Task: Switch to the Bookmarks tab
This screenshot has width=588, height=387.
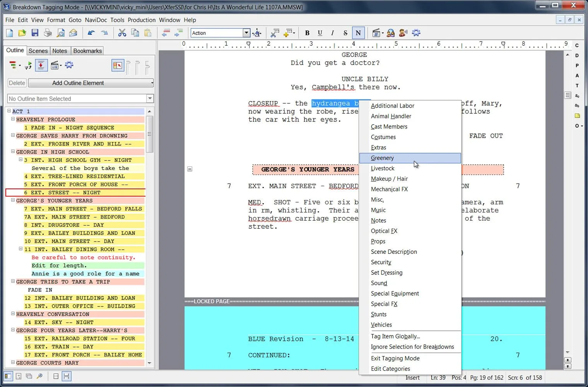Action: [x=87, y=51]
